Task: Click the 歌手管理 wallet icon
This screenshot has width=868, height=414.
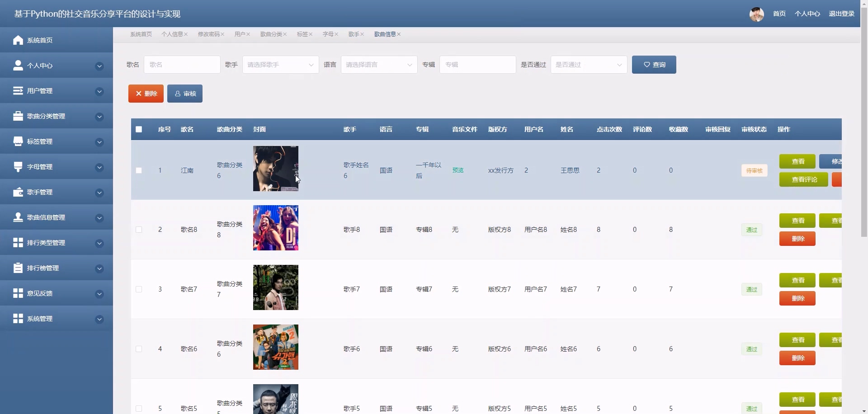Action: tap(18, 192)
